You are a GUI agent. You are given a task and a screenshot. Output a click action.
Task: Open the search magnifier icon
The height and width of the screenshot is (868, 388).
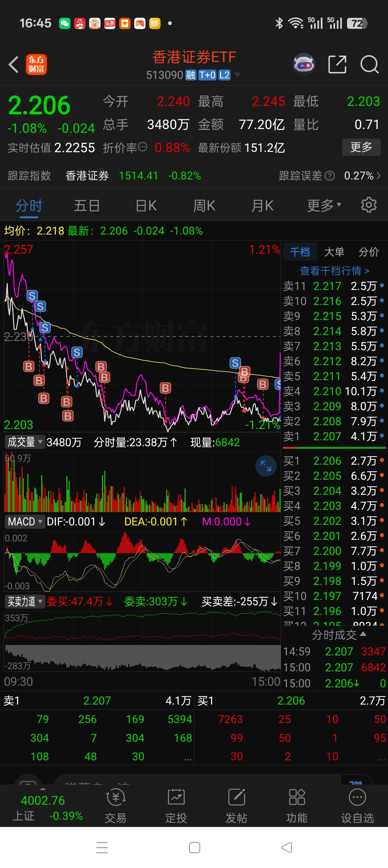370,64
